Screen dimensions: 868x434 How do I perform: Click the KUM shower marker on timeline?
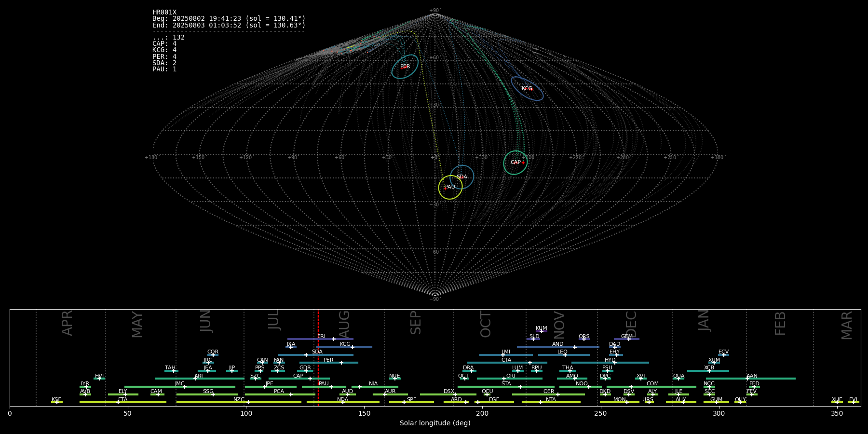pyautogui.click(x=542, y=331)
